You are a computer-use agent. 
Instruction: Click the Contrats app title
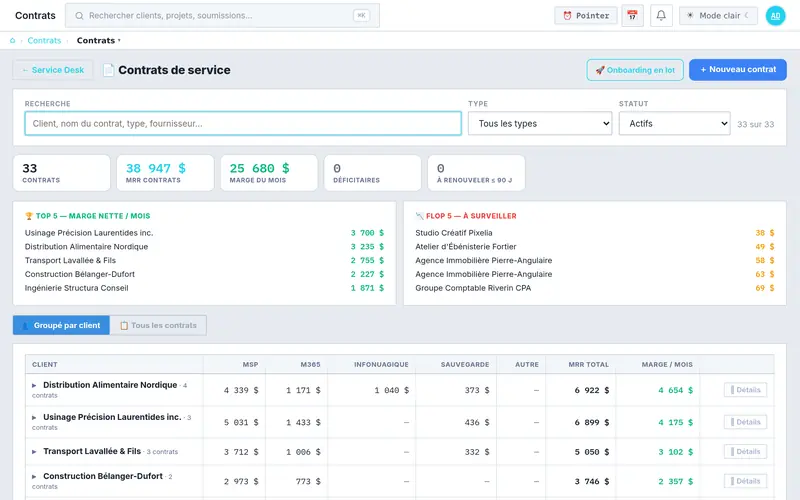35,16
